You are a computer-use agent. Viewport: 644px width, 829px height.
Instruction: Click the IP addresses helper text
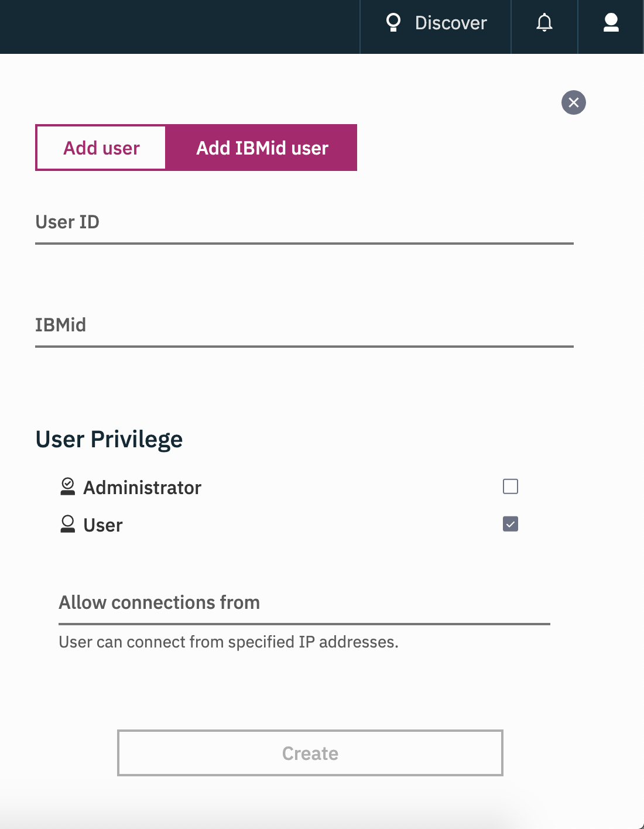click(228, 642)
